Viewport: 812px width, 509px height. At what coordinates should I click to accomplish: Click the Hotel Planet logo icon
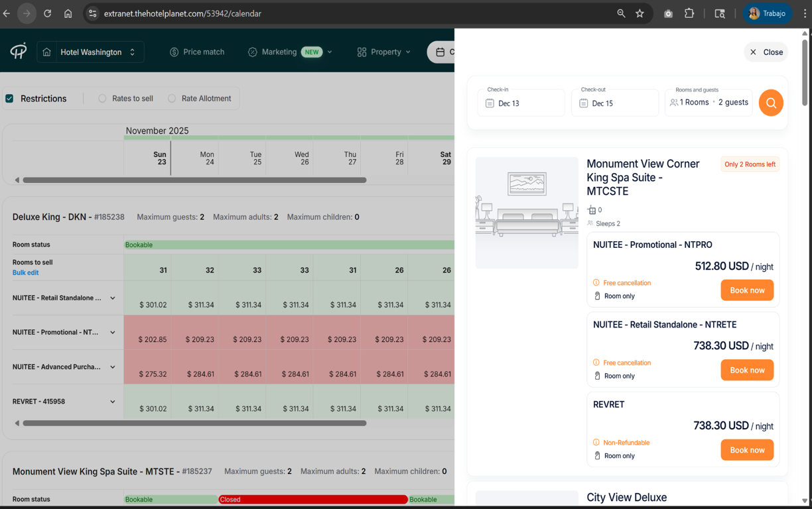pos(19,52)
